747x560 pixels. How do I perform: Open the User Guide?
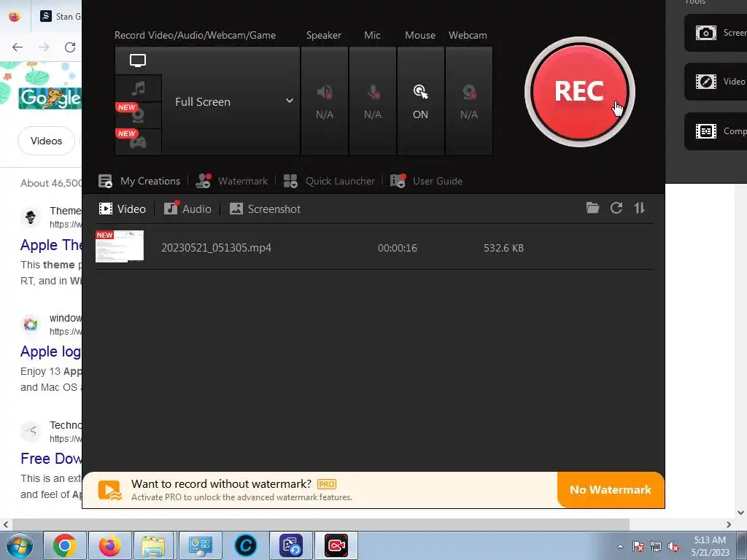(426, 181)
